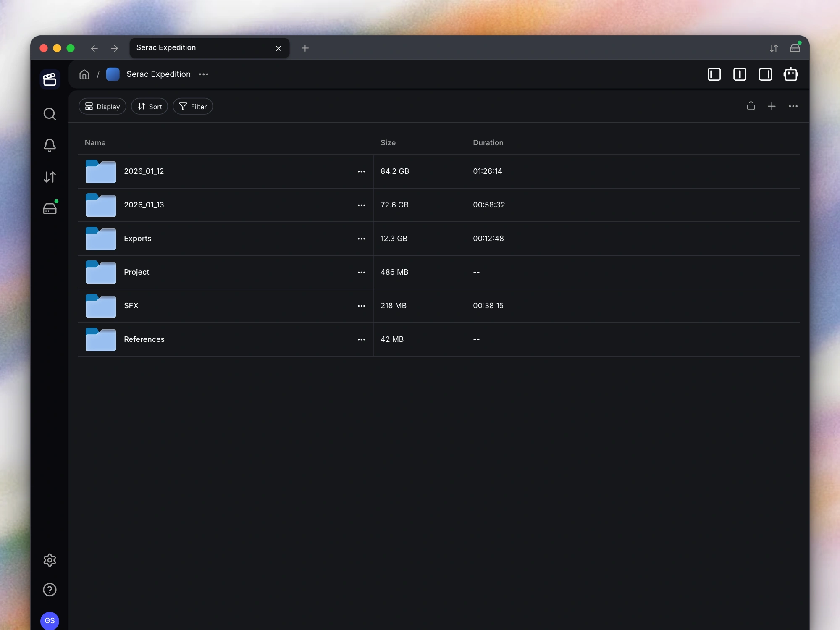This screenshot has height=630, width=840.
Task: Select the SFX folder name
Action: (131, 306)
